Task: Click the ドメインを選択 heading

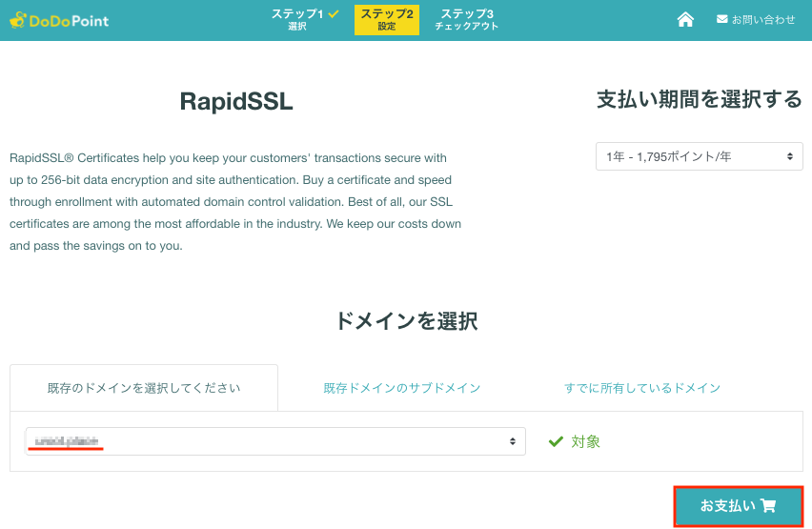Action: (407, 320)
